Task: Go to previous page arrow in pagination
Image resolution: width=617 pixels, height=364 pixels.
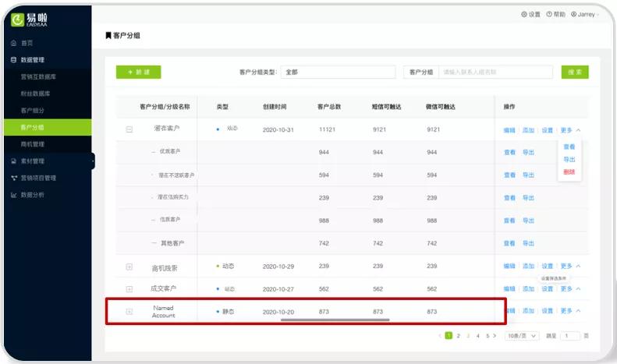Action: point(440,336)
